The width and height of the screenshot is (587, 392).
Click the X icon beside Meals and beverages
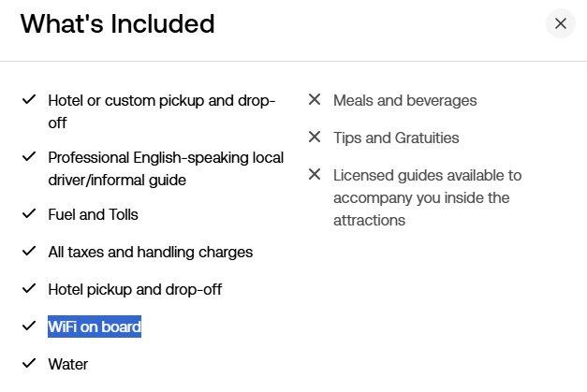coord(315,99)
